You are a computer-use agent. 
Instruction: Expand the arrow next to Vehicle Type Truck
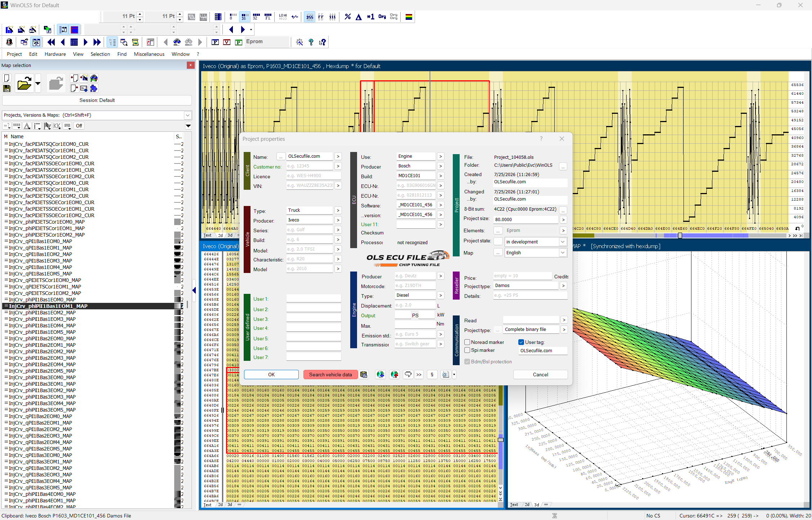tap(338, 210)
